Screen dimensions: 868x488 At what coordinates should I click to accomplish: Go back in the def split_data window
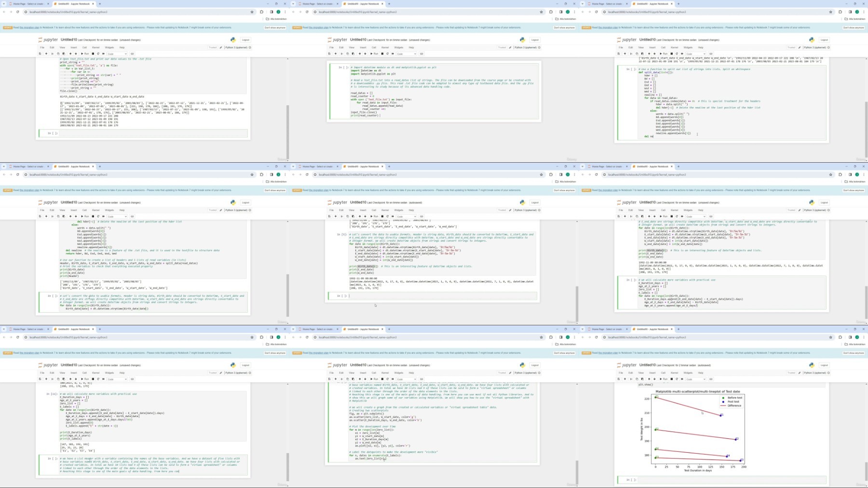pos(583,12)
